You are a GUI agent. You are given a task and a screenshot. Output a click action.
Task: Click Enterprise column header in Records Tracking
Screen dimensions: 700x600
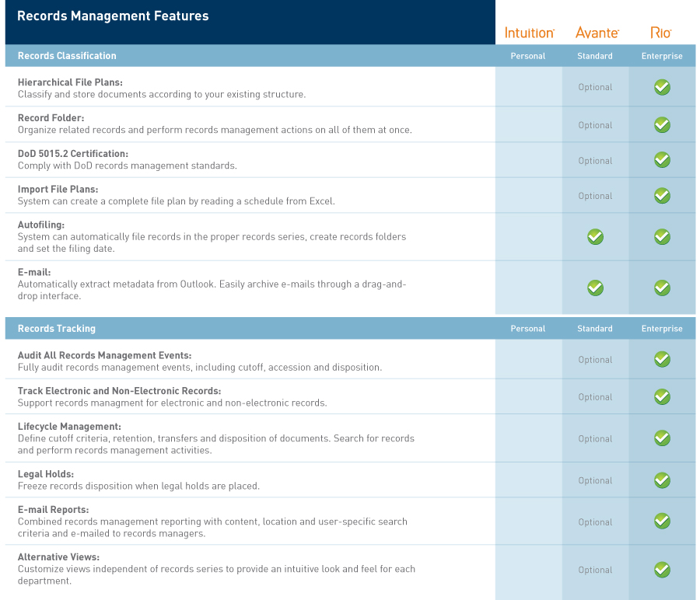(662, 329)
